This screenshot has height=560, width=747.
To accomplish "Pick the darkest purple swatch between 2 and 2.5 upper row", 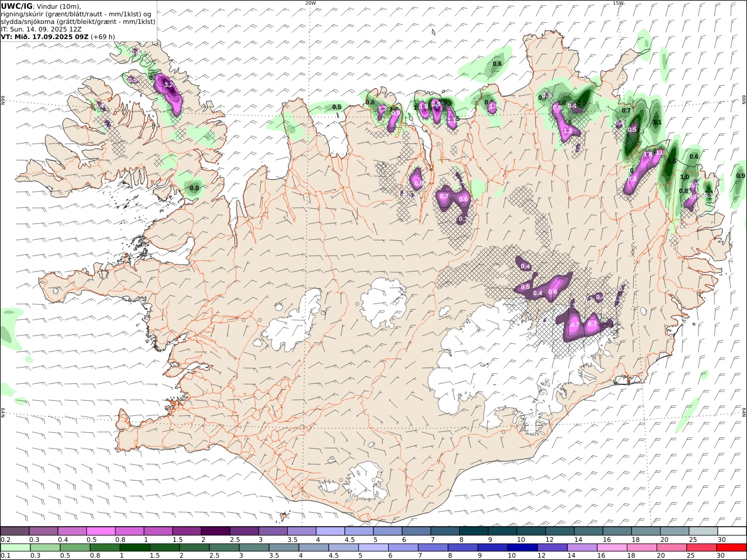I will (215, 531).
